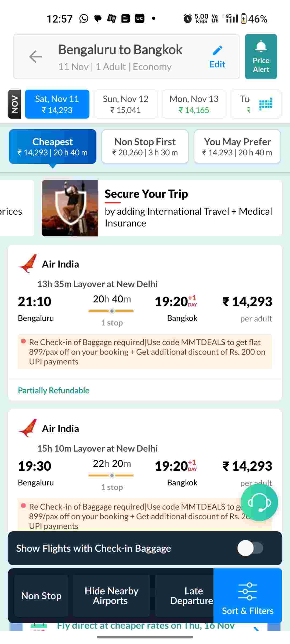Screen dimensions: 290x644
Task: Toggle Hide Nearby Airports filter
Action: (111, 596)
